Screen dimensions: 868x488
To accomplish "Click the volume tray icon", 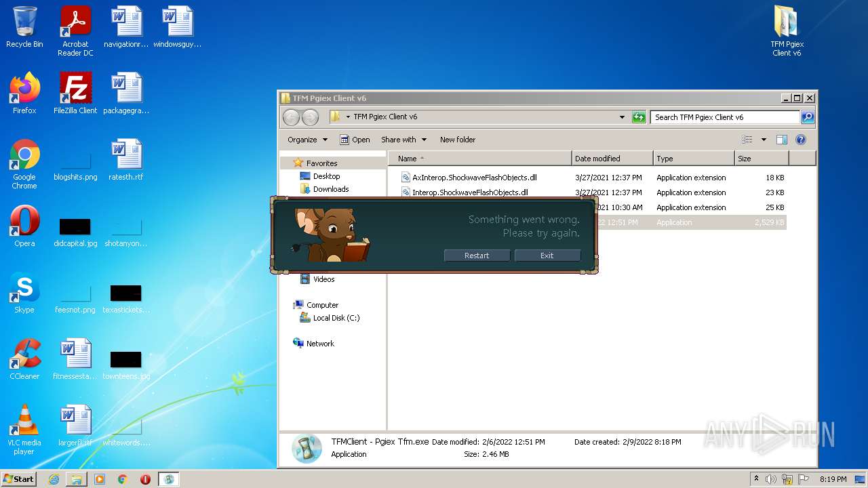I will 772,479.
